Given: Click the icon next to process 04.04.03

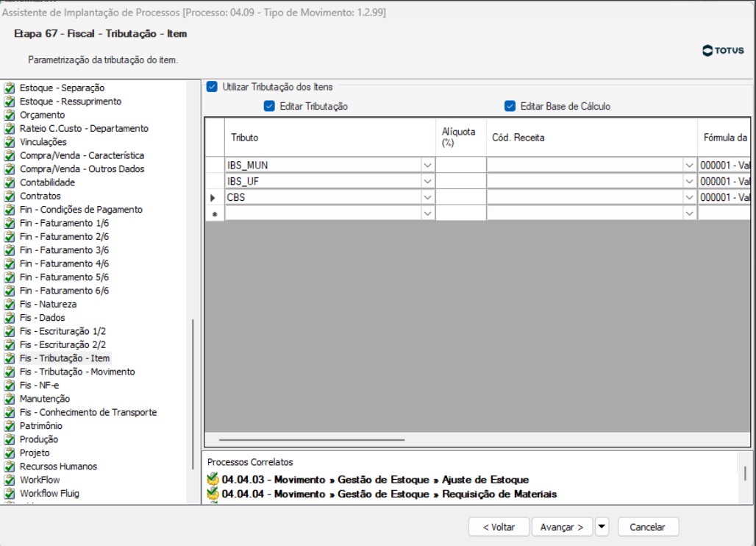Looking at the screenshot, I should point(213,480).
